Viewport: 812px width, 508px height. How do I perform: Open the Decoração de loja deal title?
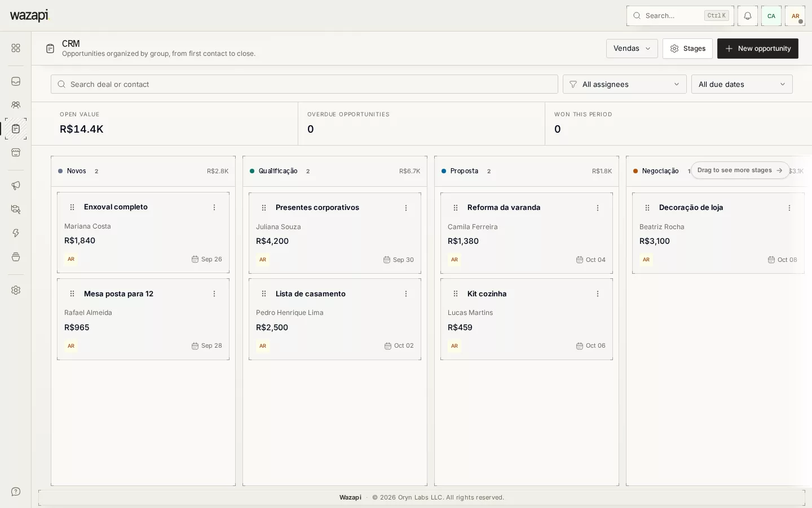(x=691, y=208)
